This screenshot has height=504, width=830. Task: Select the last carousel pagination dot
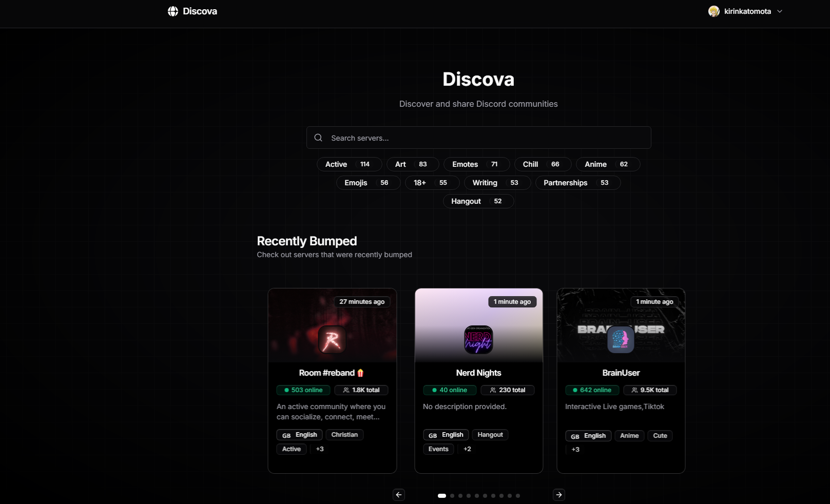[x=518, y=496]
